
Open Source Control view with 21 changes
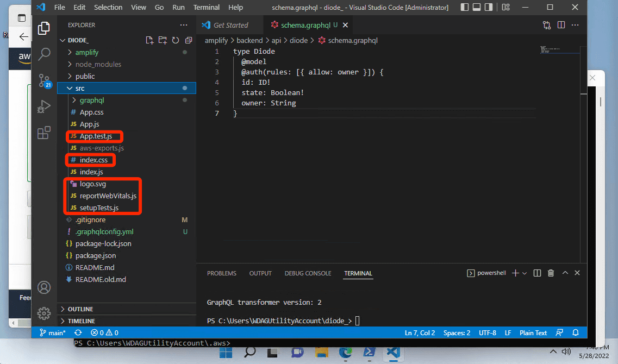(45, 81)
